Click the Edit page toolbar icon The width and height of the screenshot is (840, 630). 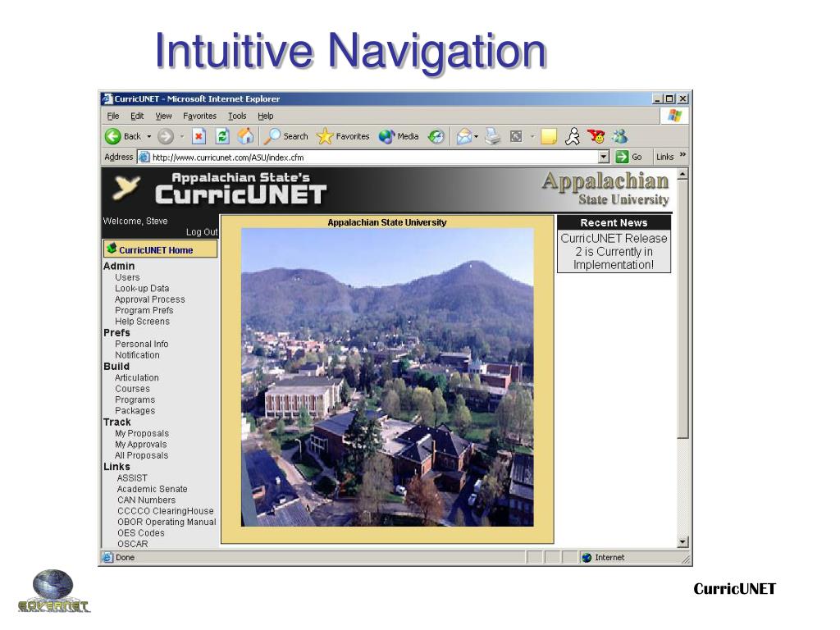coord(516,137)
